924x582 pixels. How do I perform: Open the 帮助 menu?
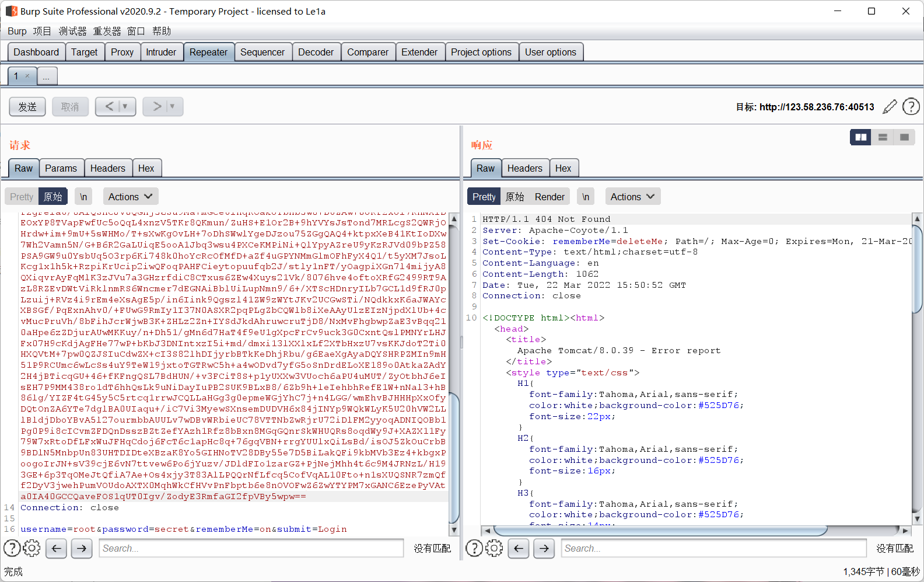162,31
